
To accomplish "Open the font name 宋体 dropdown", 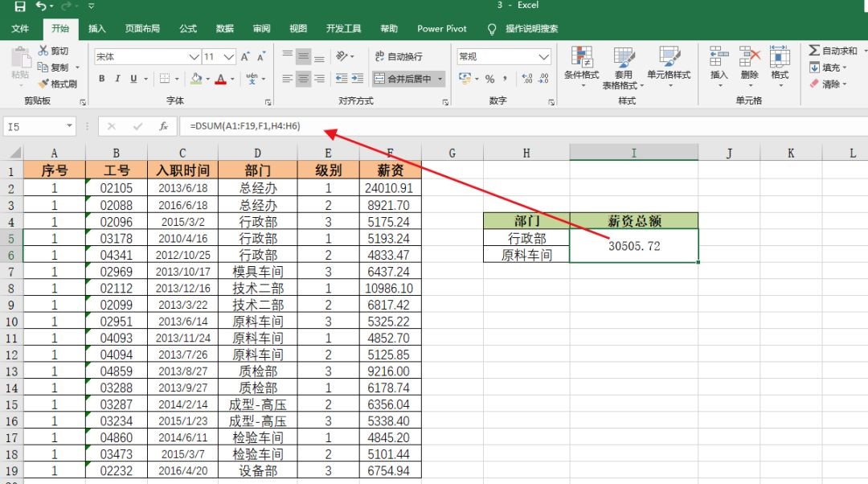I will coord(194,56).
